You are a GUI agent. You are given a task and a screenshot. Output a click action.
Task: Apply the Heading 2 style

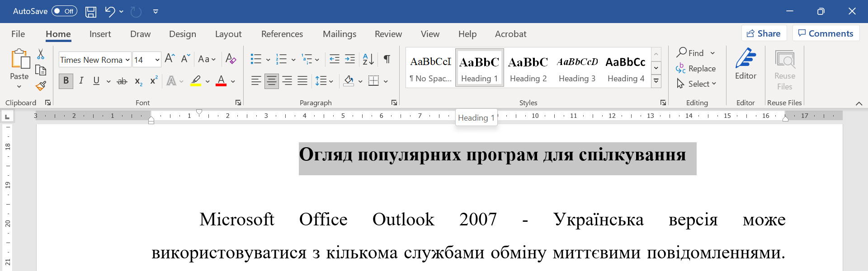coord(528,68)
